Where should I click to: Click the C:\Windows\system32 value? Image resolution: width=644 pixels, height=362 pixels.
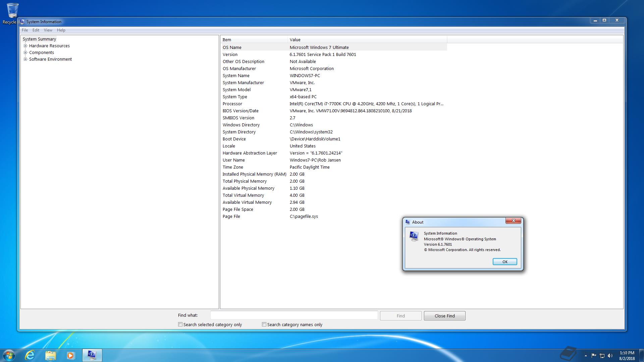(311, 132)
